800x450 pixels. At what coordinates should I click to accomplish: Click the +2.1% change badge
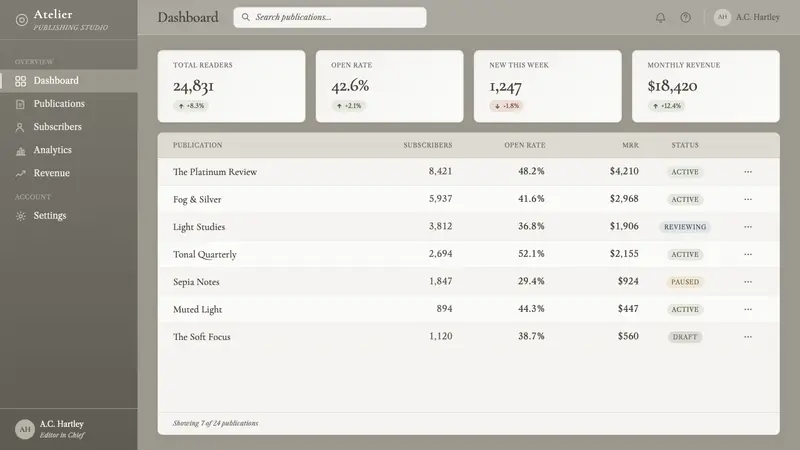click(348, 106)
